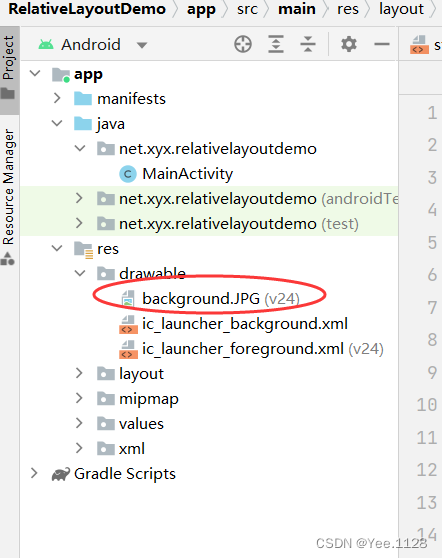The width and height of the screenshot is (442, 558).
Task: Click src in the breadcrumb path
Action: click(247, 9)
